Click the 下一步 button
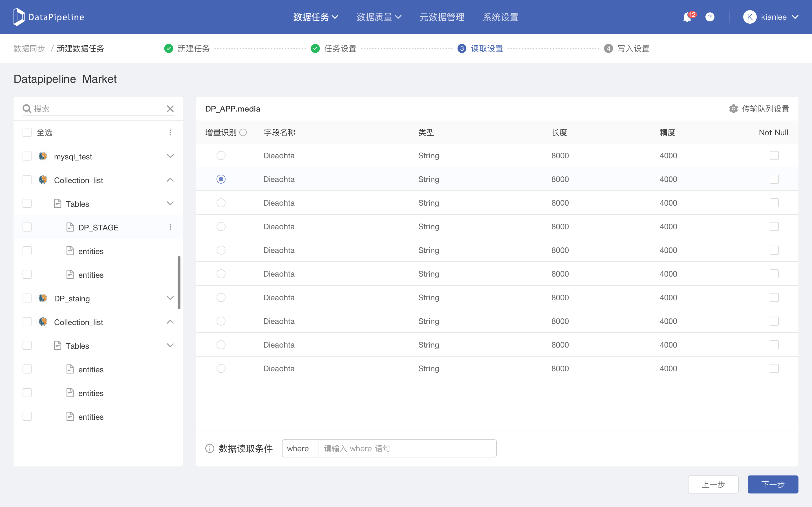 (773, 484)
